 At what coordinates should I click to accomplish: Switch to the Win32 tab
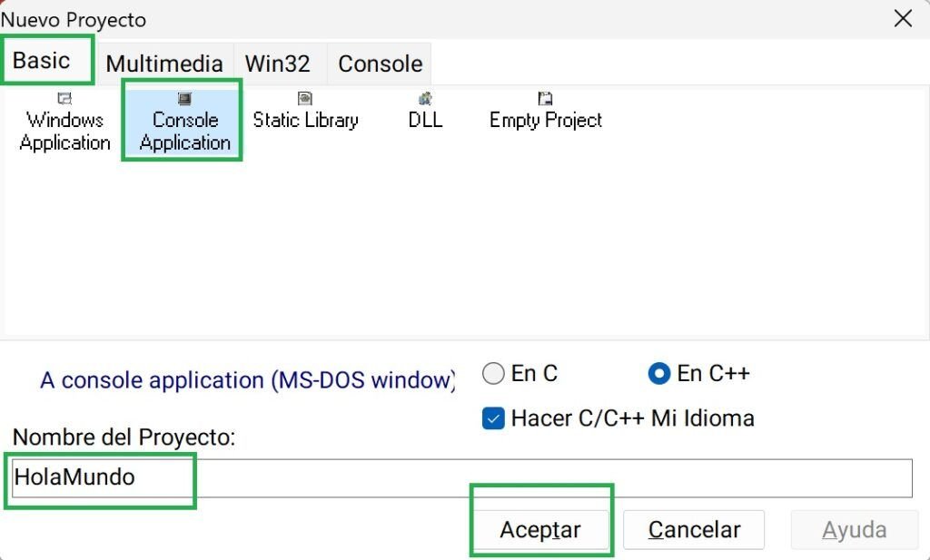[278, 64]
